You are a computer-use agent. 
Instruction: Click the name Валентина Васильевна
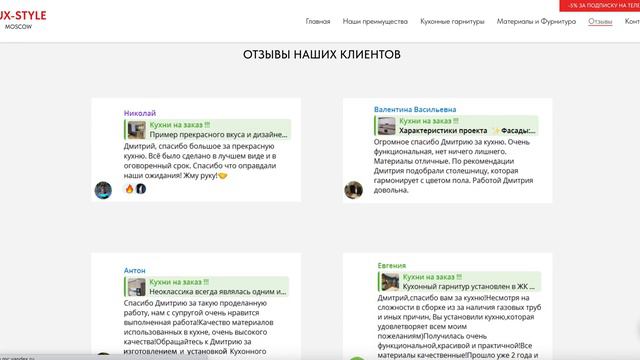click(x=415, y=109)
